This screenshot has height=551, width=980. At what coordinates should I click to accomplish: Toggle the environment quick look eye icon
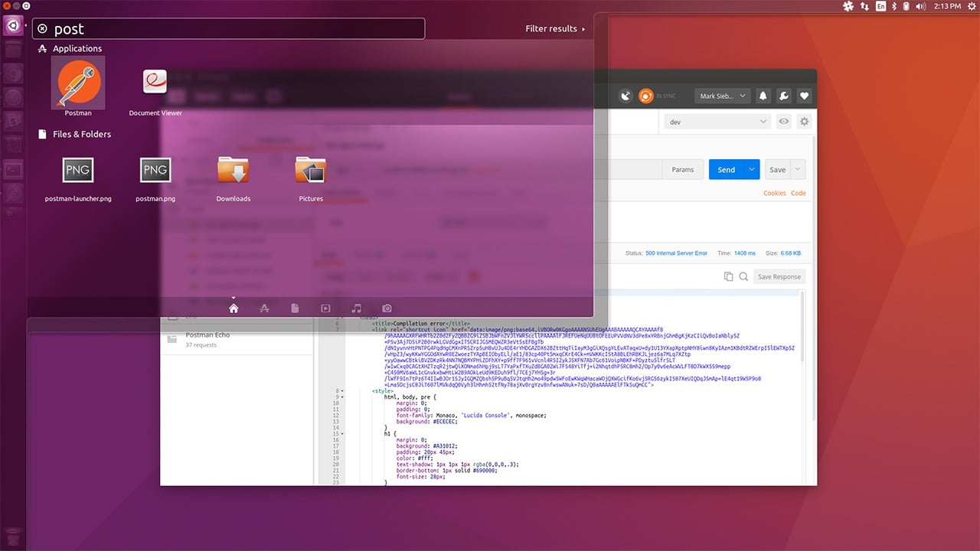[x=782, y=121]
